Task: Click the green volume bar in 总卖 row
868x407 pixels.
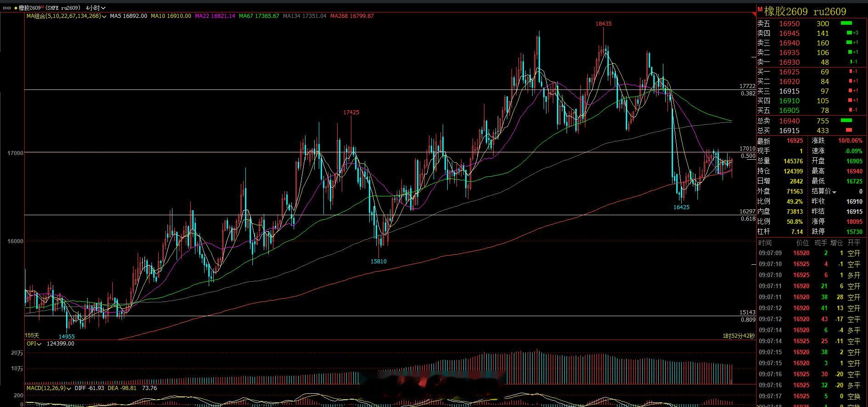Action: pyautogui.click(x=846, y=121)
